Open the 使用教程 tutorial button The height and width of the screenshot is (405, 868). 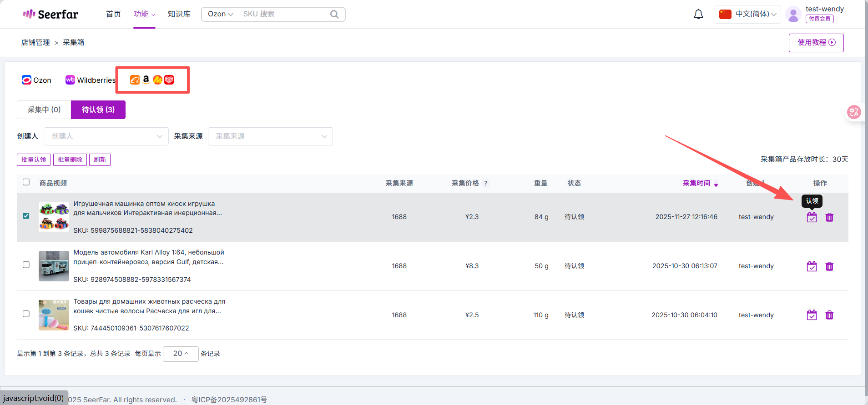[816, 43]
